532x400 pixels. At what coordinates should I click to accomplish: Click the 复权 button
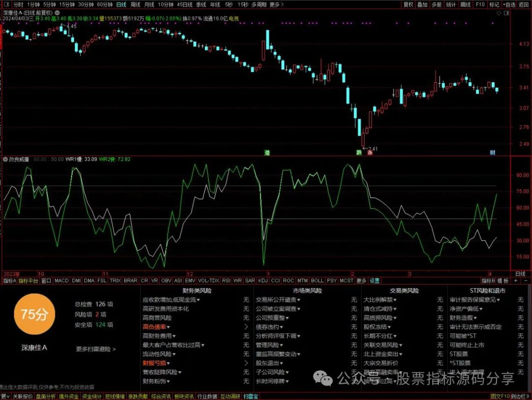tap(408, 4)
